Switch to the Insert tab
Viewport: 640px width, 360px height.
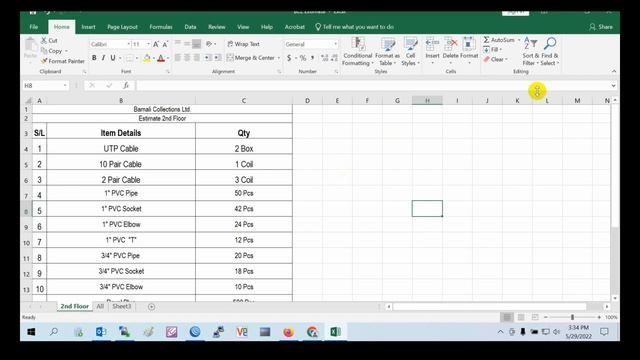pyautogui.click(x=88, y=27)
